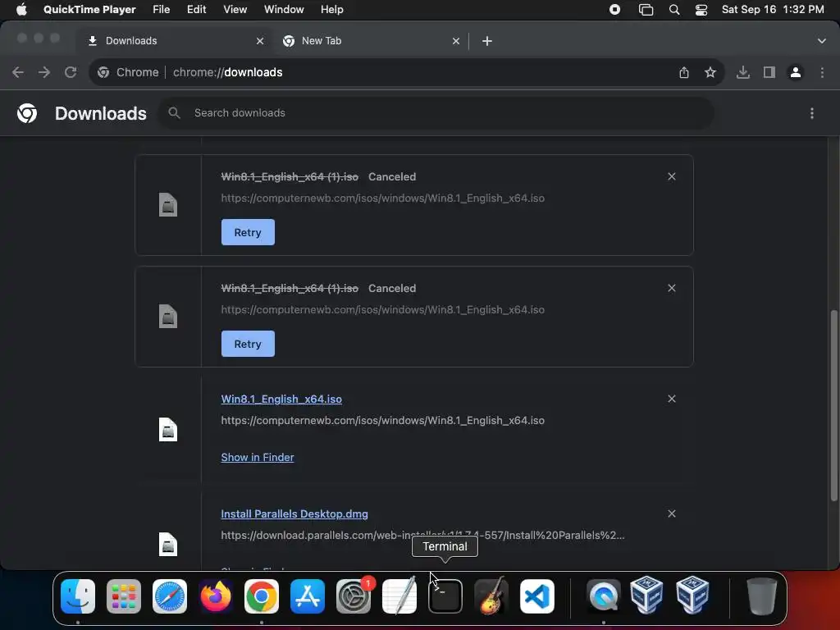Reload the downloads page

coord(71,72)
